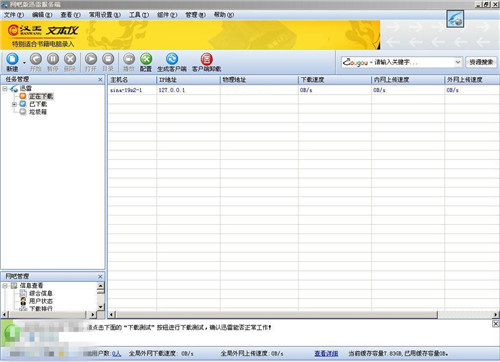500x362 pixels.
Task: Sort by the 下载速度 column header
Action: click(x=335, y=80)
